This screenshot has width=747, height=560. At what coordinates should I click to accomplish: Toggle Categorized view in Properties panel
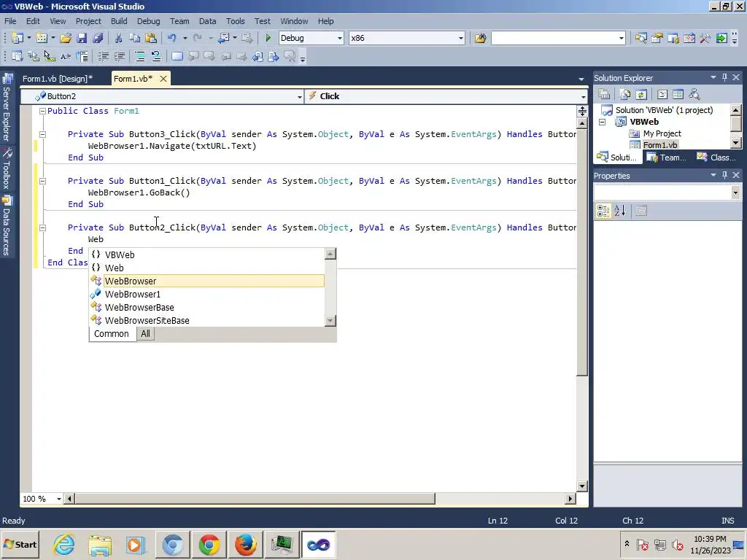coord(603,211)
